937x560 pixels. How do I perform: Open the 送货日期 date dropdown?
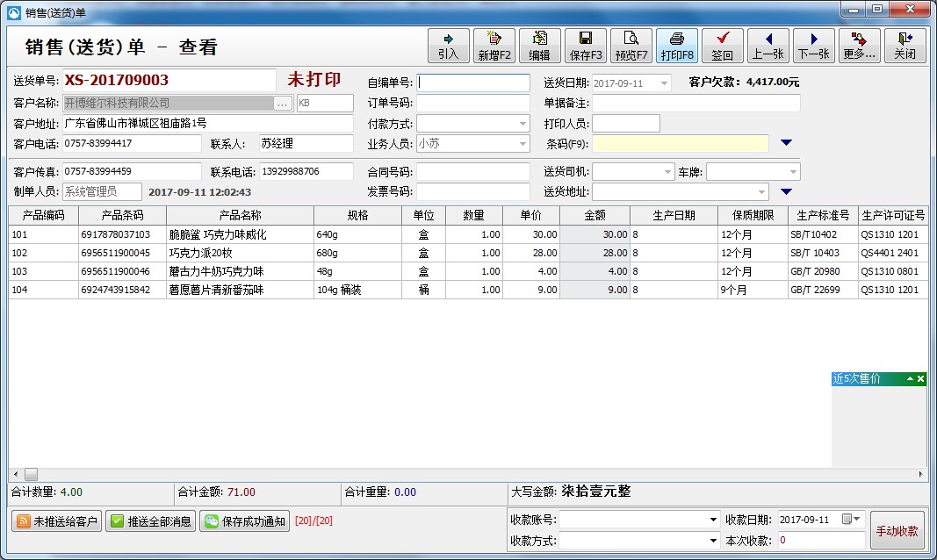(664, 83)
